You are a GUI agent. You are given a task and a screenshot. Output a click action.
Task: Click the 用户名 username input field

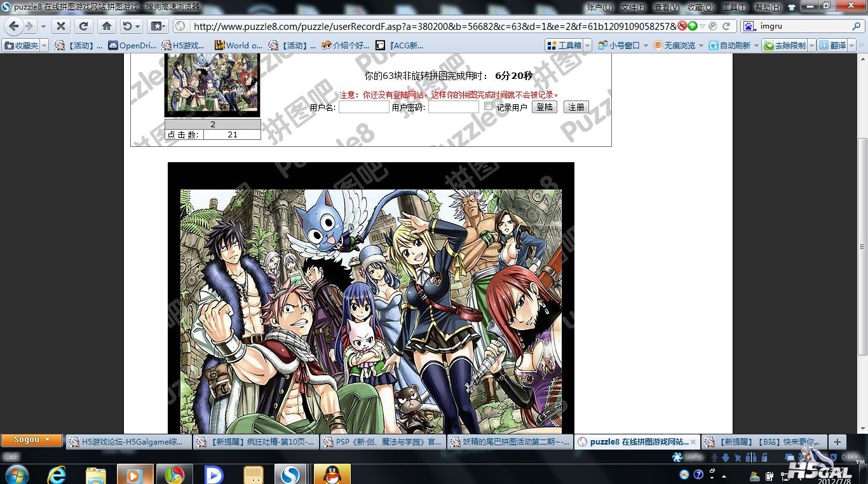(x=363, y=107)
